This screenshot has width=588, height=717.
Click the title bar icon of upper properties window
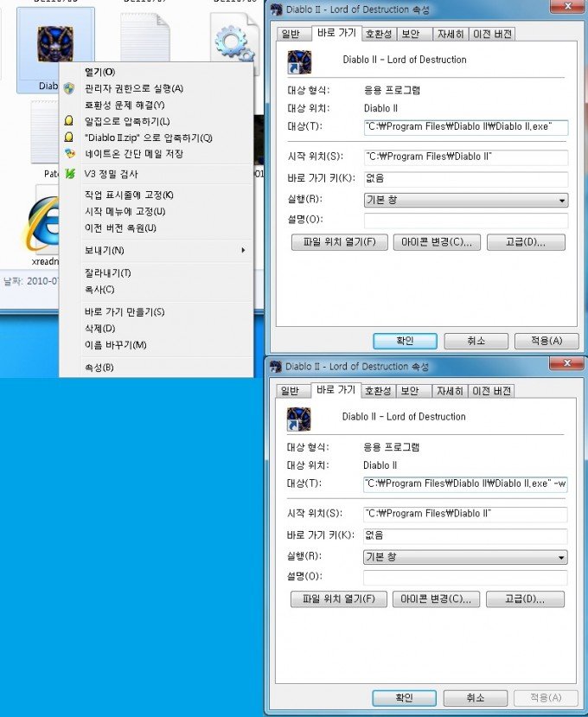[276, 10]
